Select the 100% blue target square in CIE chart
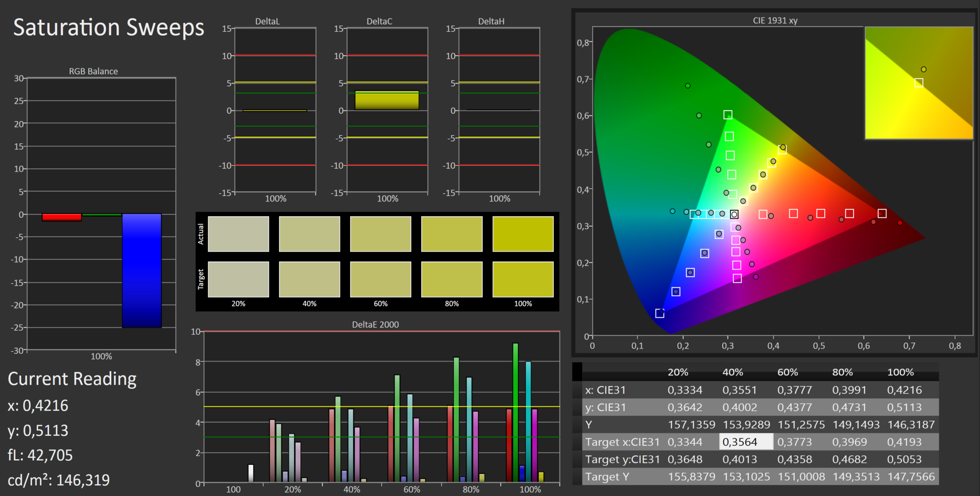 (x=659, y=313)
